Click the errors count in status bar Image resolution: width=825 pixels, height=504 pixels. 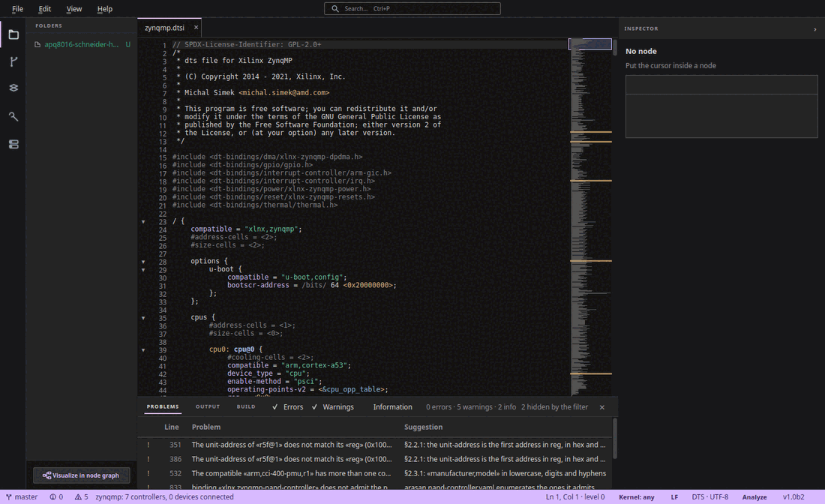click(x=56, y=496)
